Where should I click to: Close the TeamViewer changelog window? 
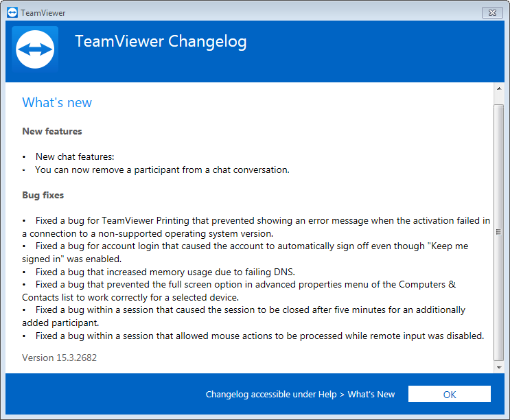click(x=492, y=12)
